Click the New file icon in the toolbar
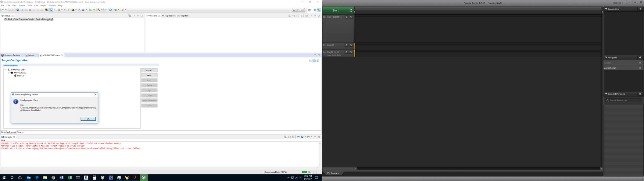 [3, 10]
